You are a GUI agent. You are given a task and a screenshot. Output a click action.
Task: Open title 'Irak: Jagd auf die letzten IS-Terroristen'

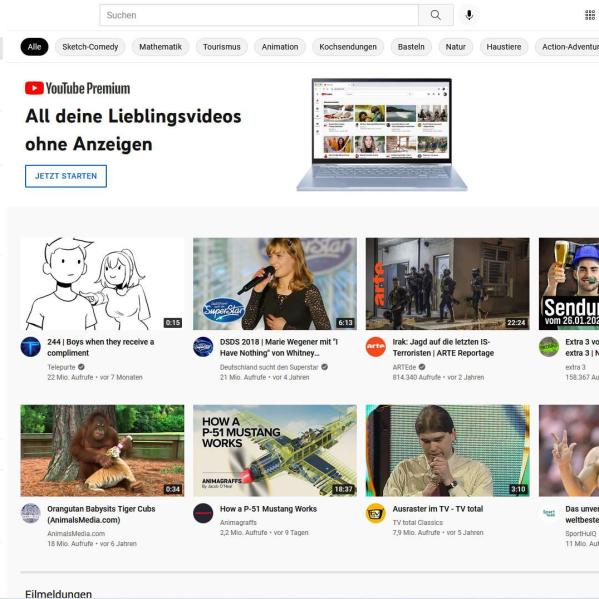coord(443,347)
